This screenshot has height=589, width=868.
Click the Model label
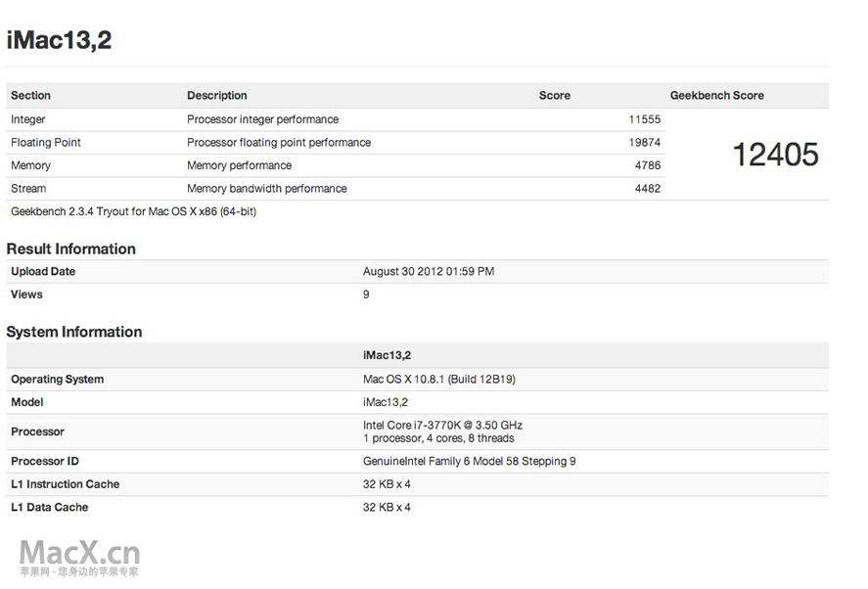[x=27, y=402]
